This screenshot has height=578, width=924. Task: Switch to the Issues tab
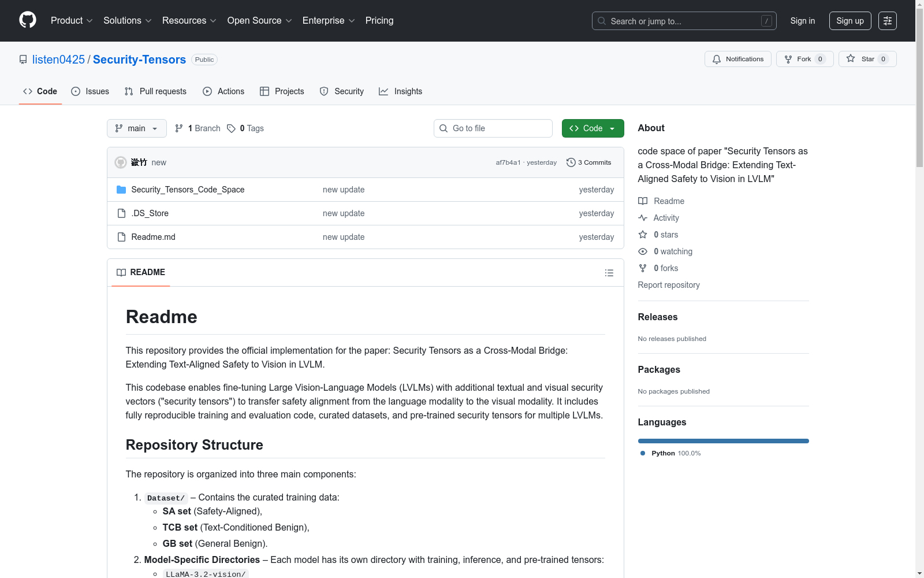point(90,91)
